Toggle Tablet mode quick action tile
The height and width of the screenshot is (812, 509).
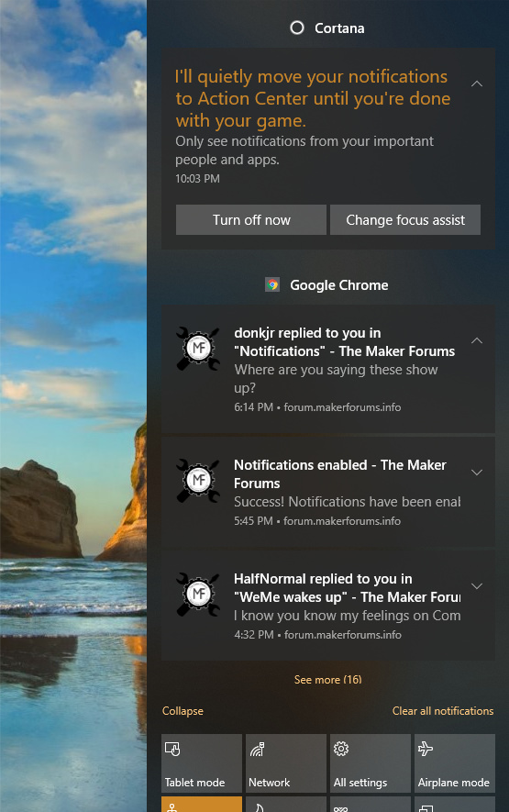[202, 763]
